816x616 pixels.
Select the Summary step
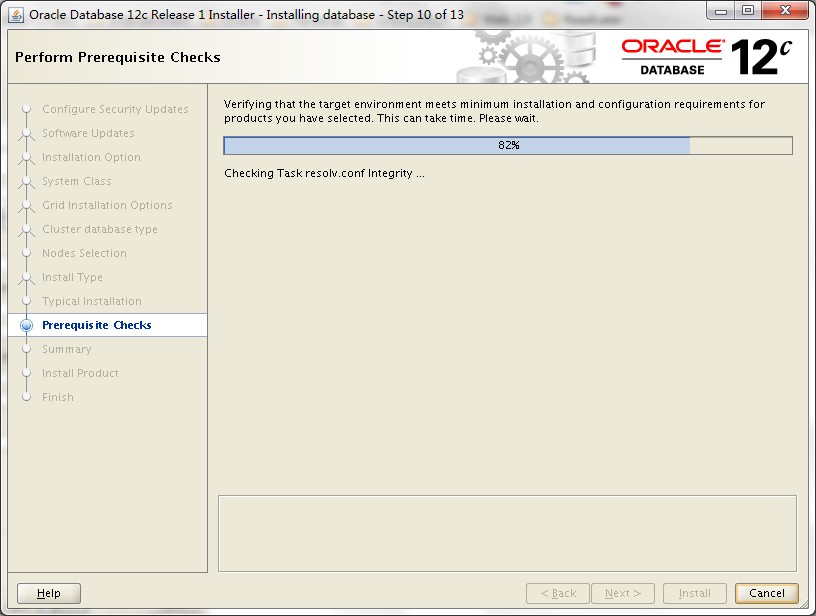(67, 349)
